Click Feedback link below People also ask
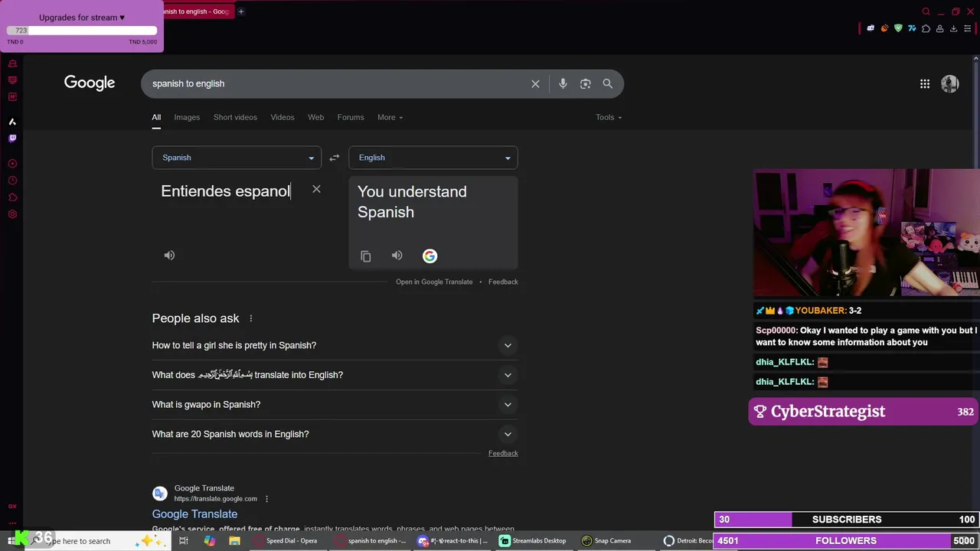This screenshot has height=551, width=980. (503, 453)
